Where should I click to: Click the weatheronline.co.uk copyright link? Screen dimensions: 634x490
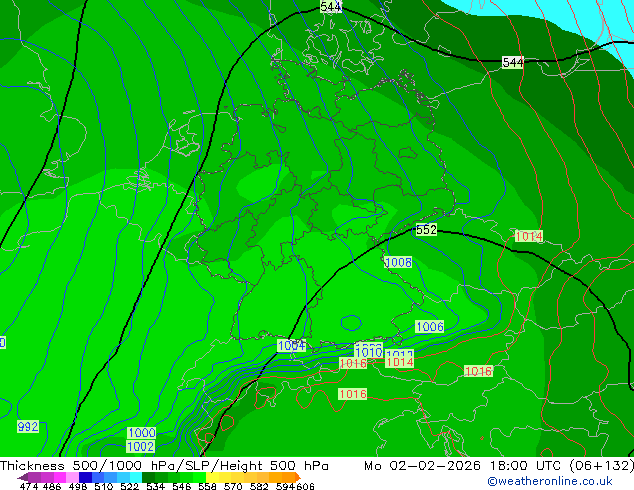tap(549, 481)
